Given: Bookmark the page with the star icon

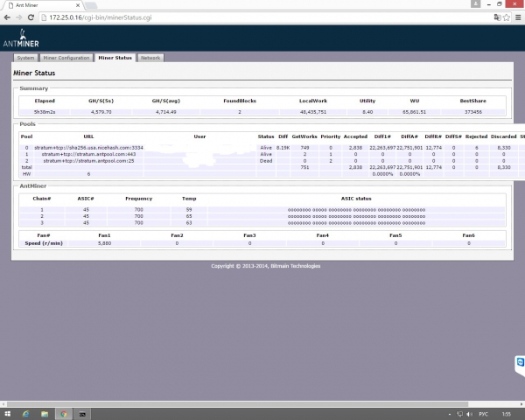Looking at the screenshot, I should point(507,17).
